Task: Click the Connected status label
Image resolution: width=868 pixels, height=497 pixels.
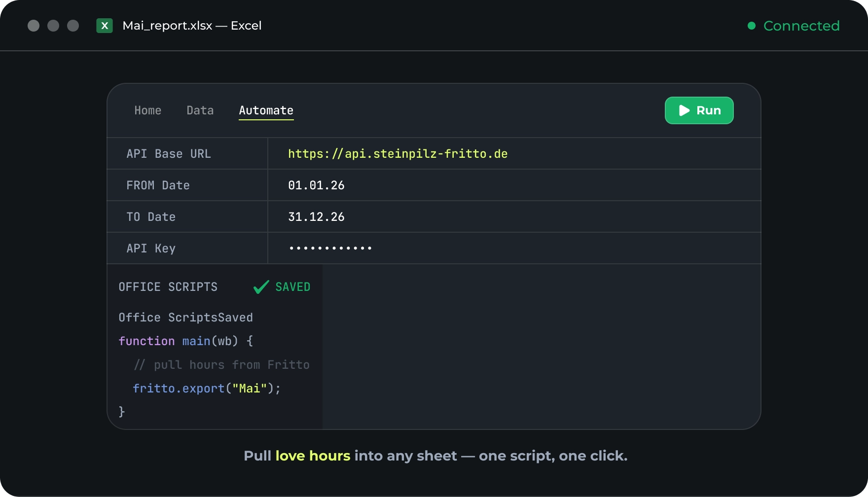Action: (x=801, y=26)
